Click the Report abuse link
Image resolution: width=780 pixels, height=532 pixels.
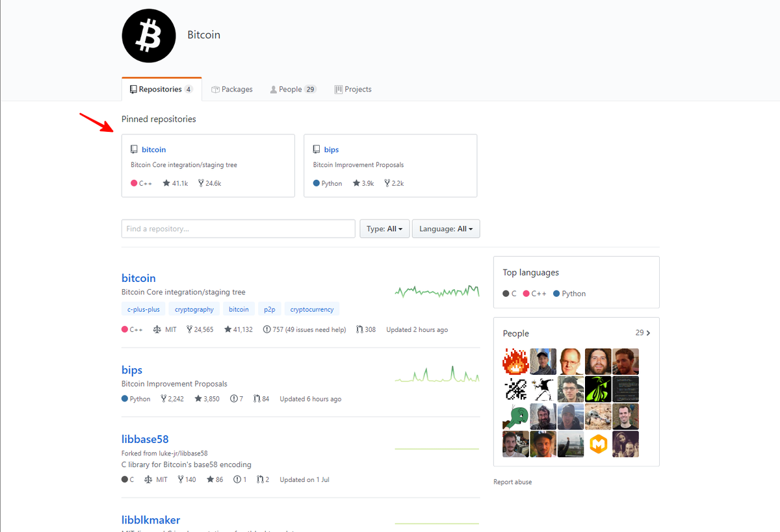512,482
